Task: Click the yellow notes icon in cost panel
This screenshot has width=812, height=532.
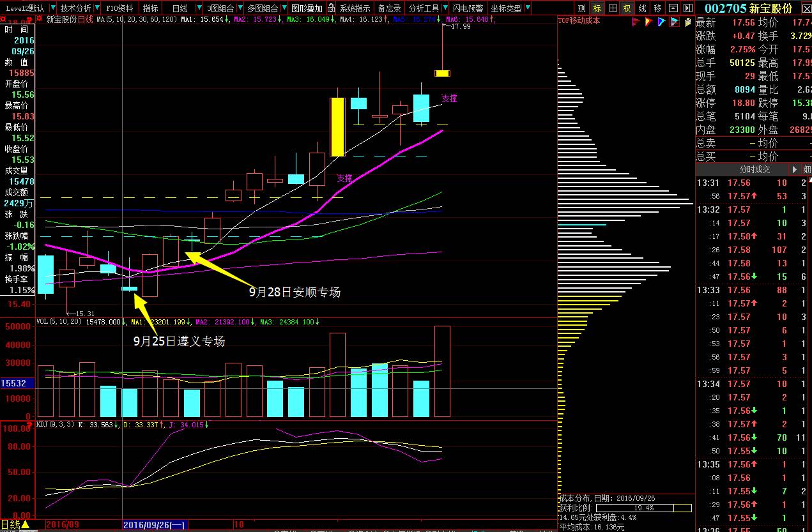Action: point(687,22)
